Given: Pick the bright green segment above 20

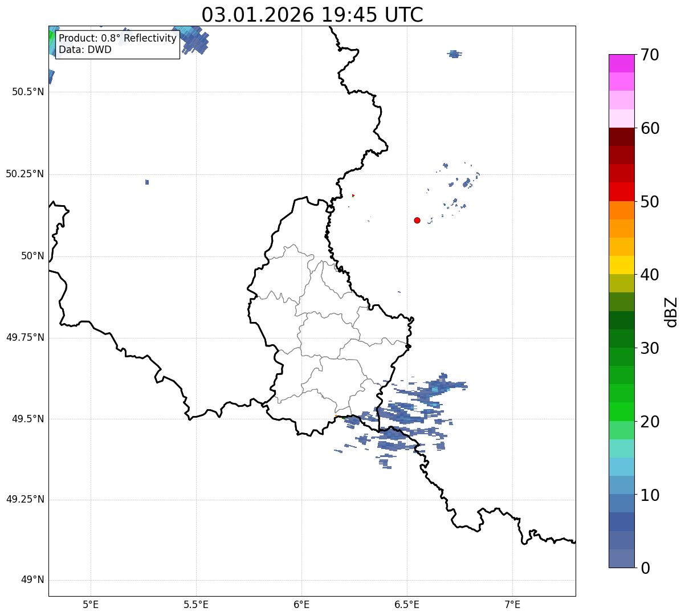Looking at the screenshot, I should pos(622,411).
